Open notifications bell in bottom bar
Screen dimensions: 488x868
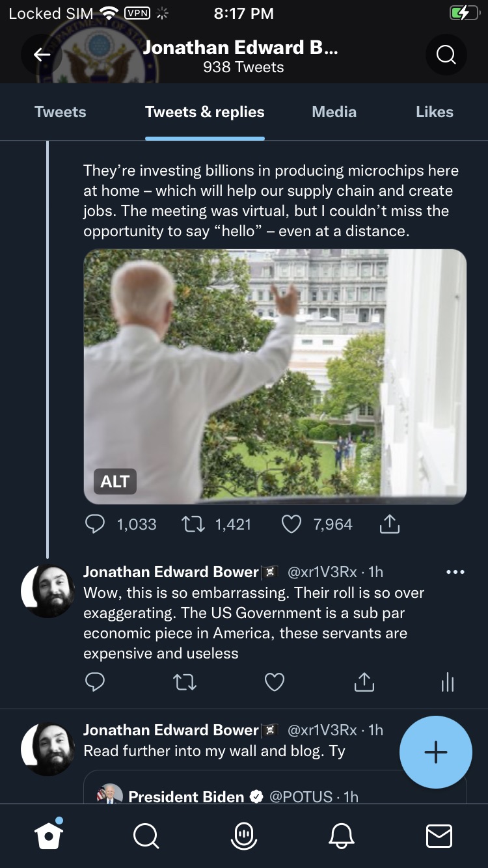(342, 835)
